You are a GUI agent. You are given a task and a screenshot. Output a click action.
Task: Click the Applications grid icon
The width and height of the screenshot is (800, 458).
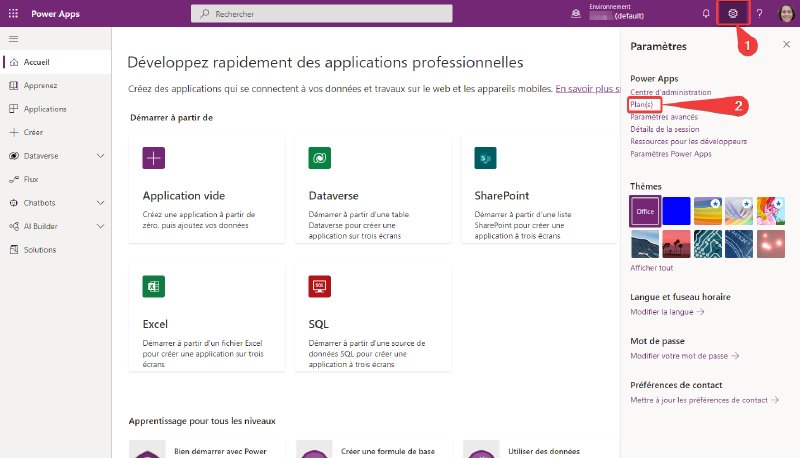coord(14,109)
